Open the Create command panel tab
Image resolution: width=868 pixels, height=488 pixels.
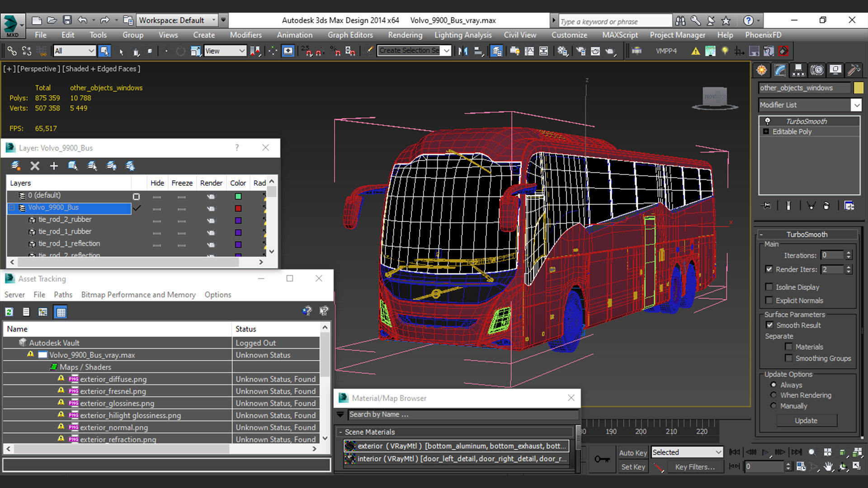[x=762, y=70]
